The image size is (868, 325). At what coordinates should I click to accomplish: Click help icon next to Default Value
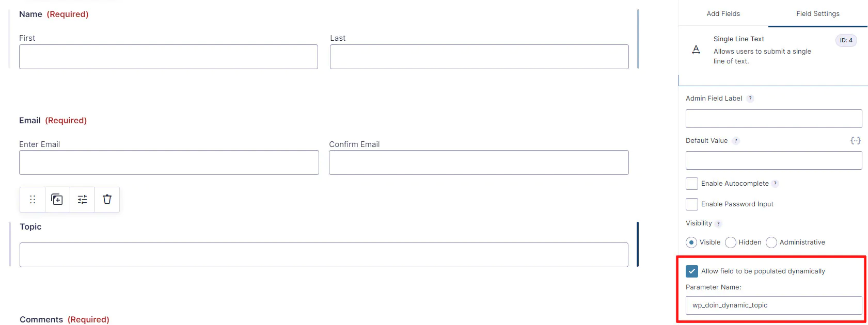point(736,141)
